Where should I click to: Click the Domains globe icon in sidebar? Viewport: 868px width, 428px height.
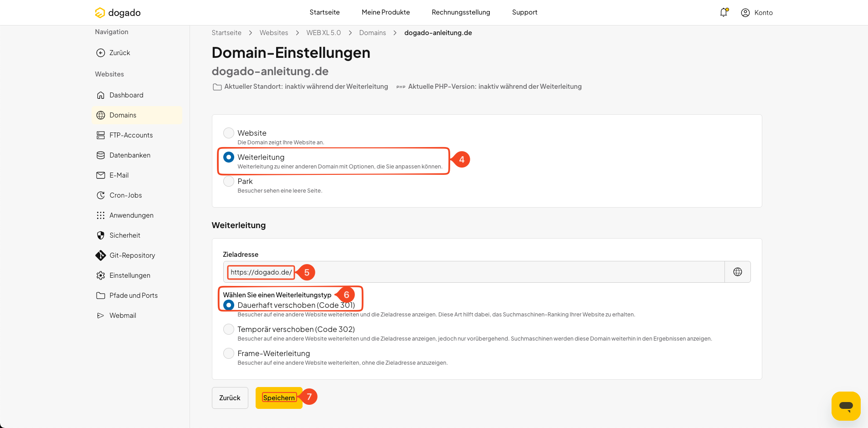(101, 115)
